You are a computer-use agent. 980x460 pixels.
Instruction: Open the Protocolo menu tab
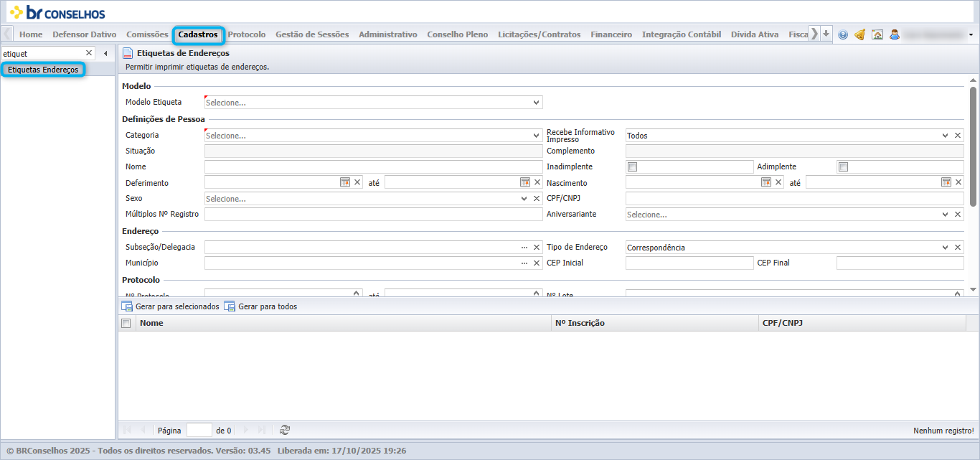coord(247,34)
